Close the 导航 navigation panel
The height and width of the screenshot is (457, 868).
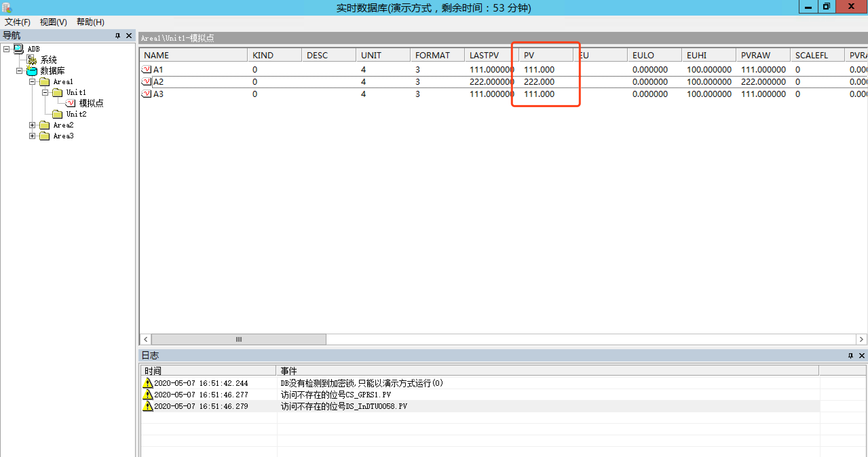(129, 36)
